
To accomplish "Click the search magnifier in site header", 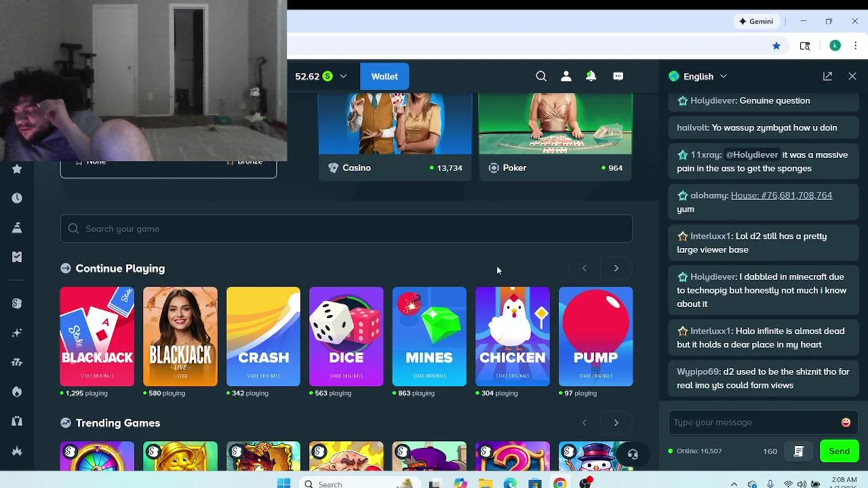I will [541, 77].
